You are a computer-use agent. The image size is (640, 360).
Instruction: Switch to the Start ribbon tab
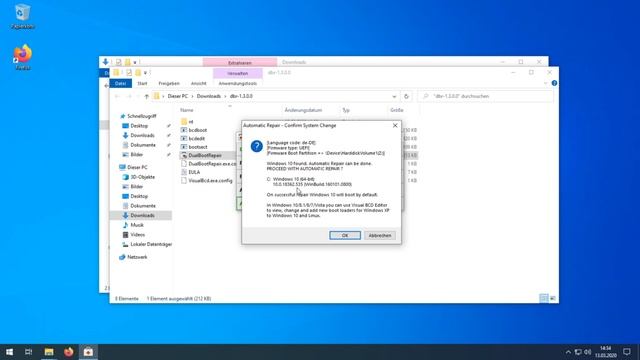(x=142, y=84)
